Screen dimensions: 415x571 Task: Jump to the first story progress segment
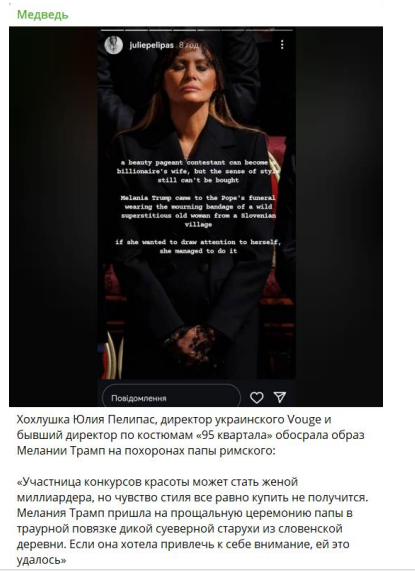tap(112, 30)
